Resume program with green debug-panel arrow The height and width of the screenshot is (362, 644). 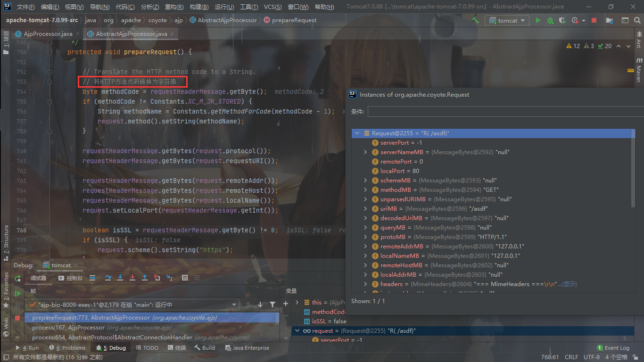point(17,293)
